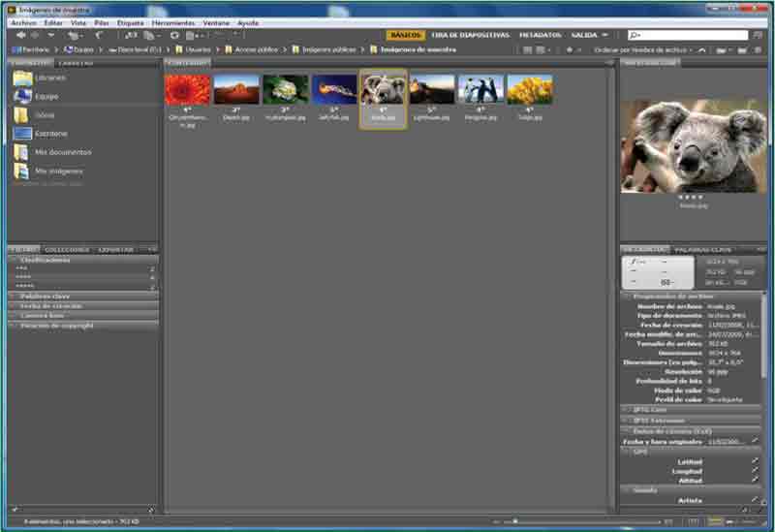This screenshot has height=532, width=775.
Task: Click the pencil icon beside Artista field
Action: coord(755,501)
